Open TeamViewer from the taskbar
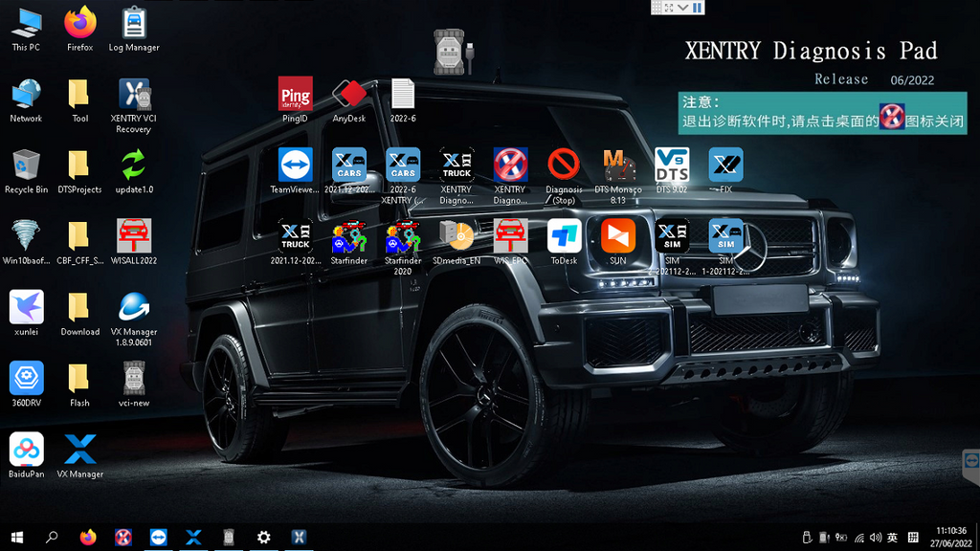The image size is (980, 551). tap(158, 538)
